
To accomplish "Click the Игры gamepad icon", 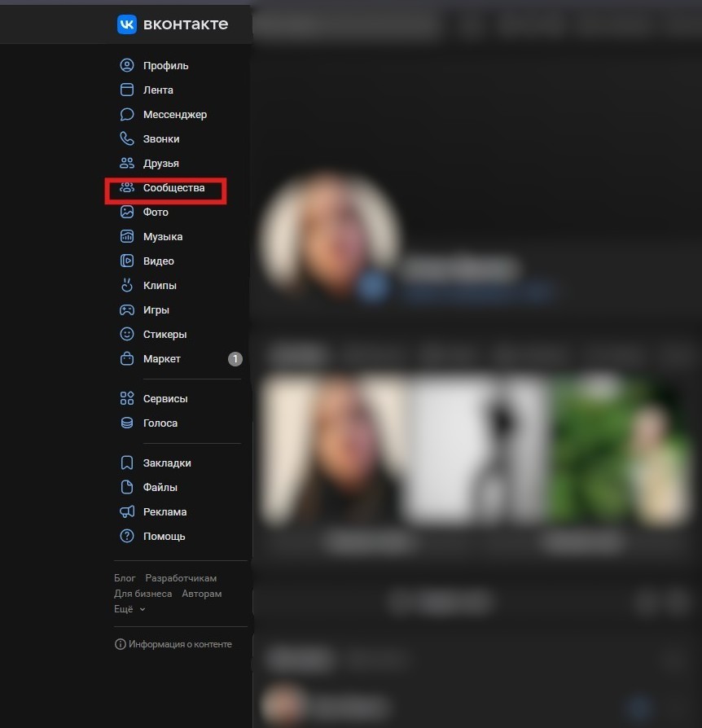I will (x=127, y=309).
